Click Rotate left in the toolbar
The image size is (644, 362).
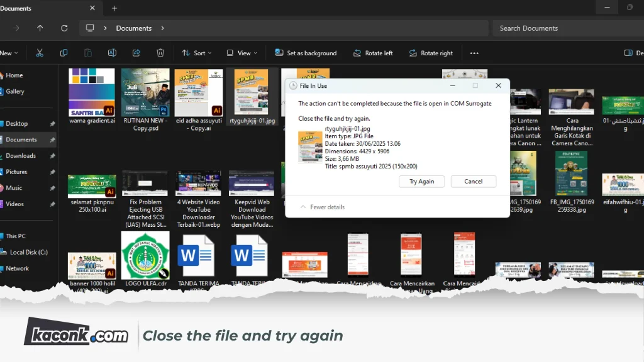373,53
